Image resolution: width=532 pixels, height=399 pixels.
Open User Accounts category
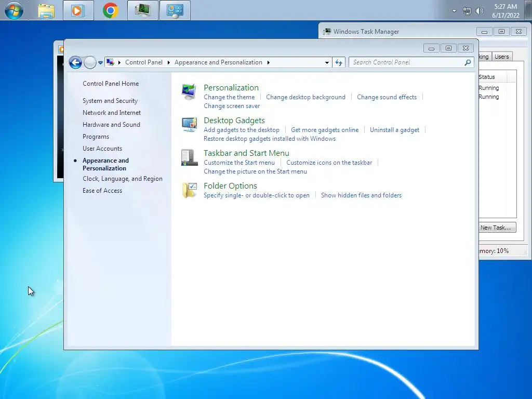(102, 148)
